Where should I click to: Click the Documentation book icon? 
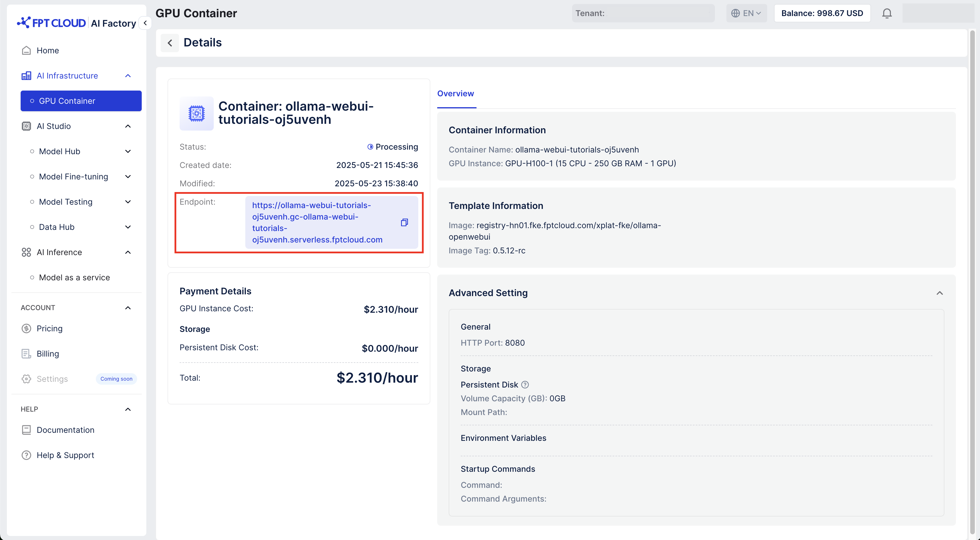(26, 430)
